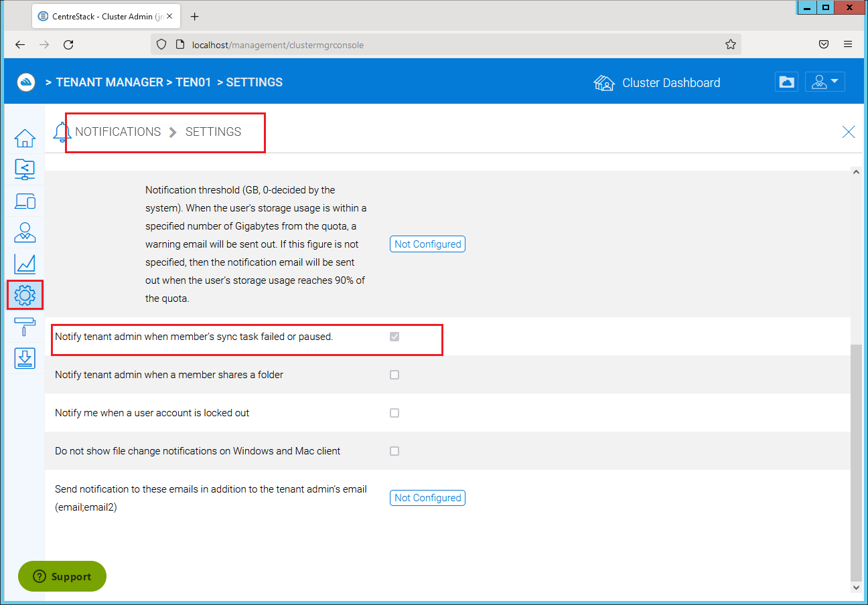Click Not Configured for notification threshold
The height and width of the screenshot is (605, 868).
(x=427, y=244)
